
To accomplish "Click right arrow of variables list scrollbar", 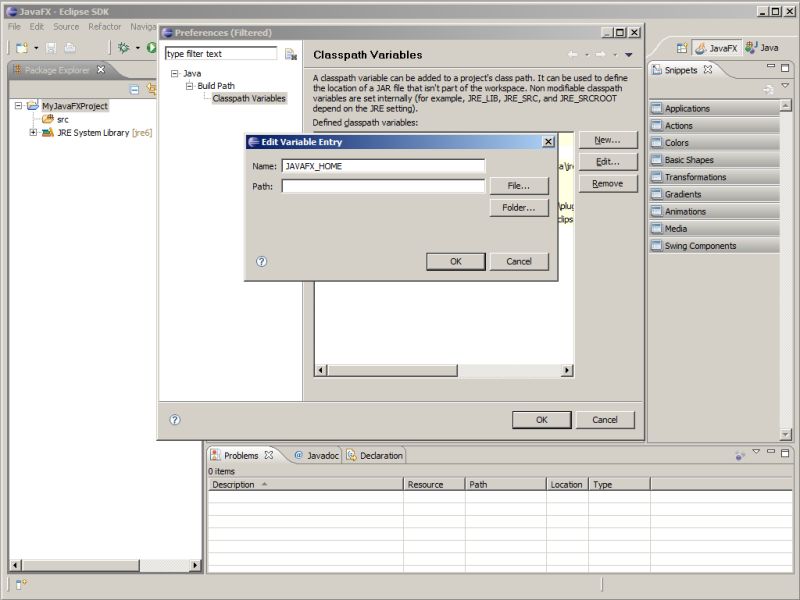I will pos(567,370).
